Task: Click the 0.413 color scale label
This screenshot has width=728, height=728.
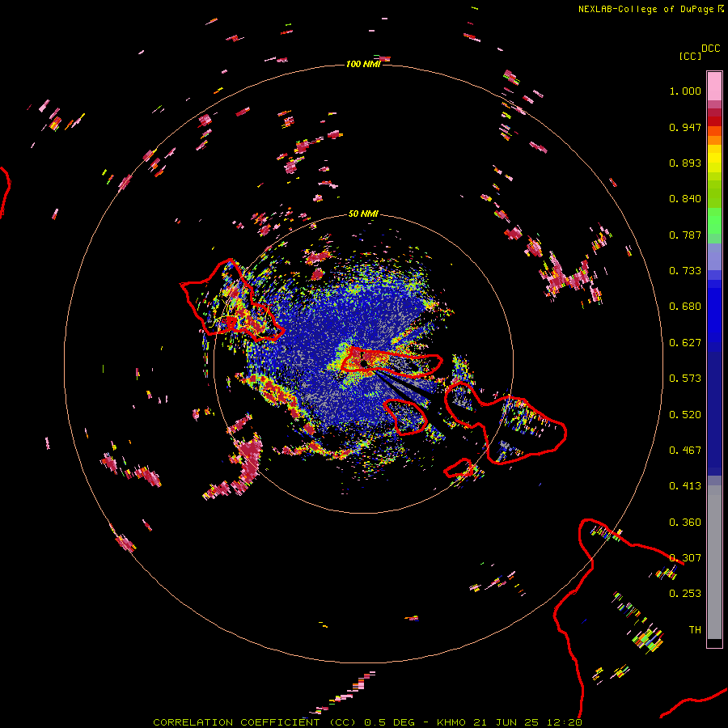Action: tap(685, 486)
